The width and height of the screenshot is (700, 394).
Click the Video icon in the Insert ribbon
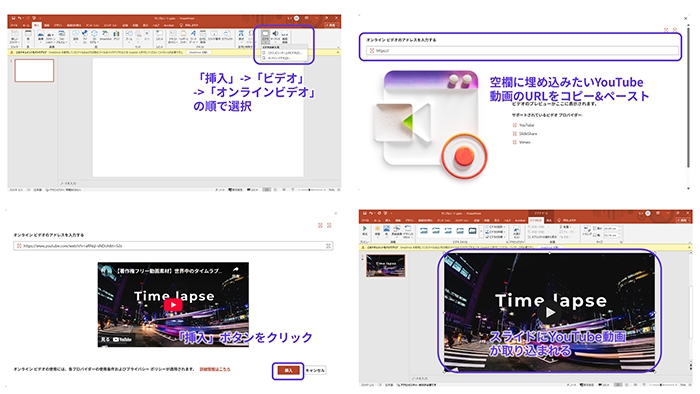[x=265, y=34]
